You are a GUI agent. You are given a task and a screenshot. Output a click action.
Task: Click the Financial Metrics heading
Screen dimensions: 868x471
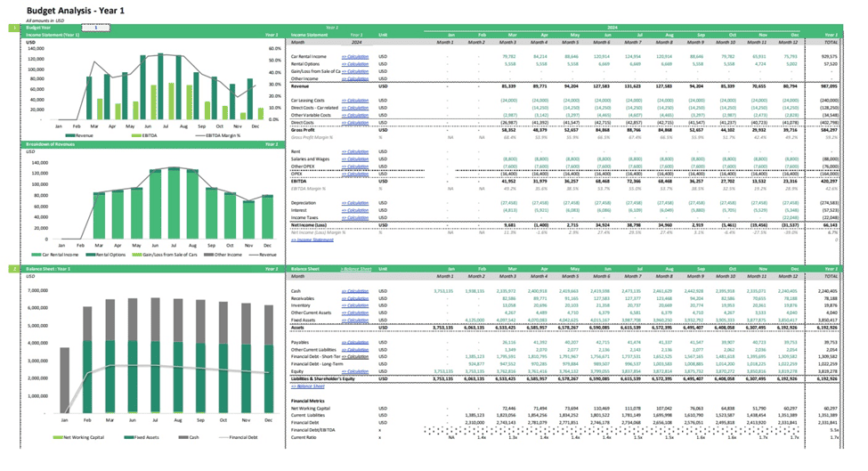click(308, 401)
